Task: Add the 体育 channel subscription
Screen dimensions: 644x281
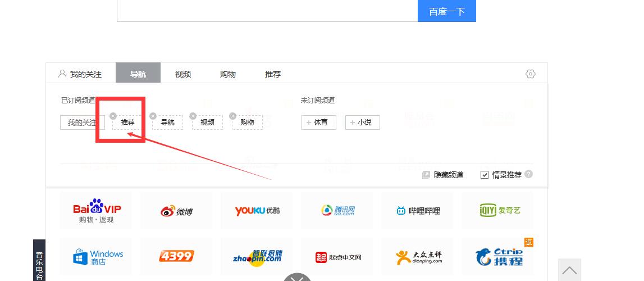Action: 319,123
